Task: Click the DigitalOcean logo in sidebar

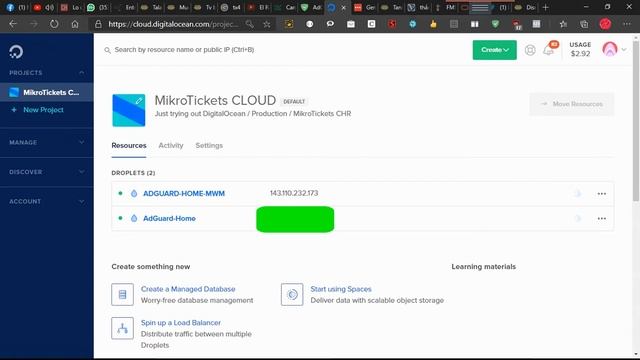Action: [x=16, y=52]
